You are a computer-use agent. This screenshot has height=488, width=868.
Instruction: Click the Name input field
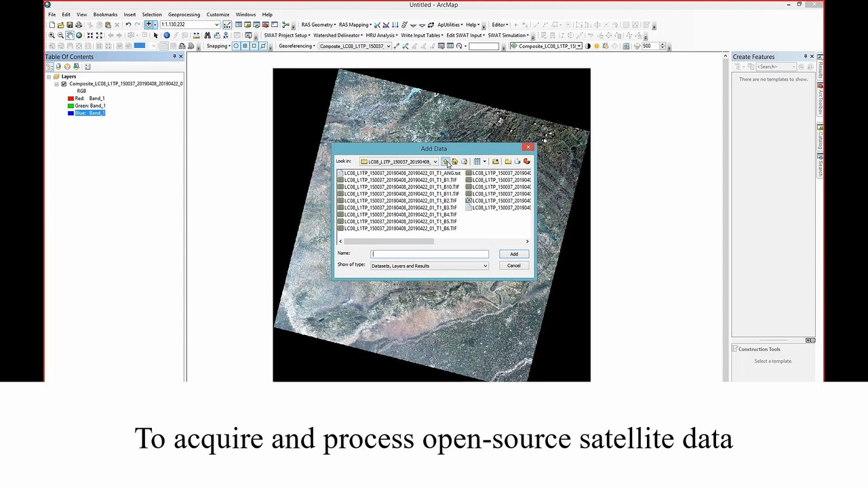pyautogui.click(x=429, y=254)
